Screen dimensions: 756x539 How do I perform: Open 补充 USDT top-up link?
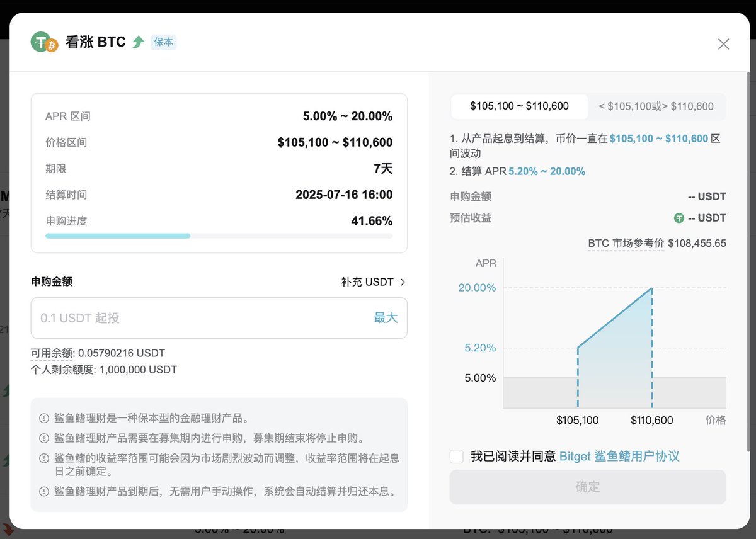pos(367,282)
